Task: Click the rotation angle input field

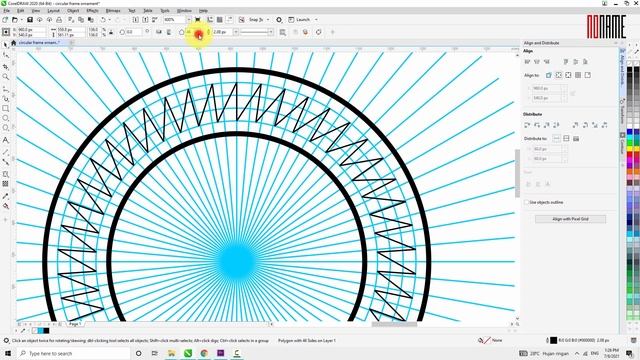Action: click(x=133, y=32)
